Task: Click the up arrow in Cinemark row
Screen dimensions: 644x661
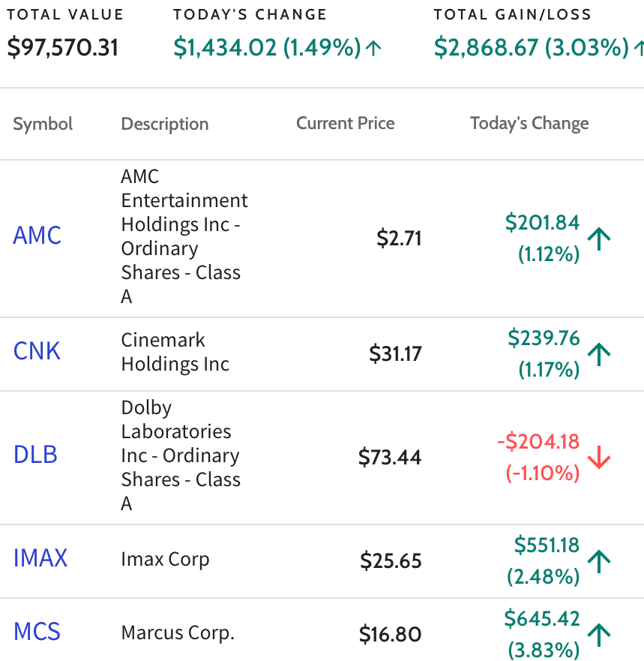Action: tap(599, 354)
